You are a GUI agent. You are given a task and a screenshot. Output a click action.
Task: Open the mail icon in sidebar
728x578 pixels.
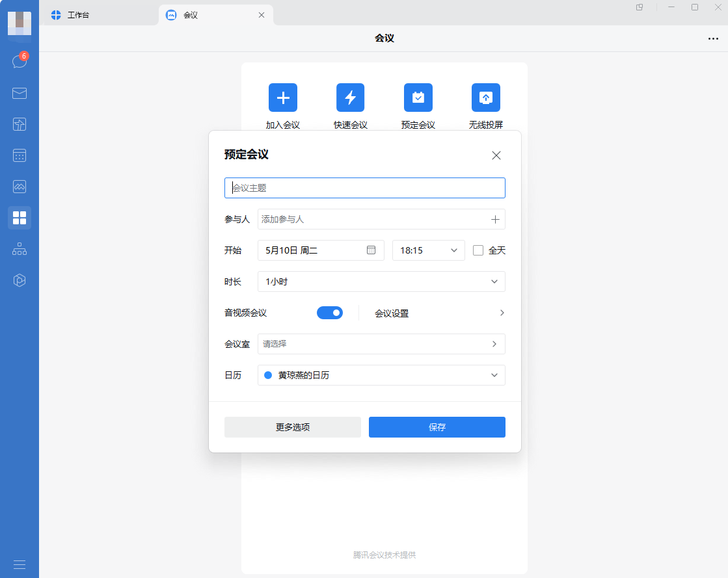pyautogui.click(x=20, y=93)
